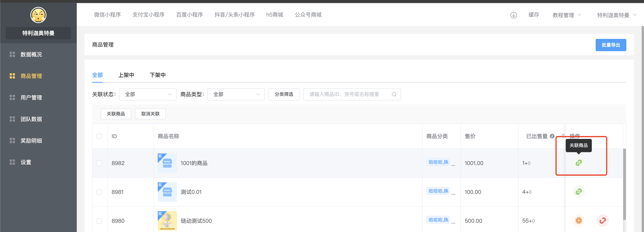The width and height of the screenshot is (644, 232).
Task: Click the emoji avatar in sidebar
Action: click(38, 15)
